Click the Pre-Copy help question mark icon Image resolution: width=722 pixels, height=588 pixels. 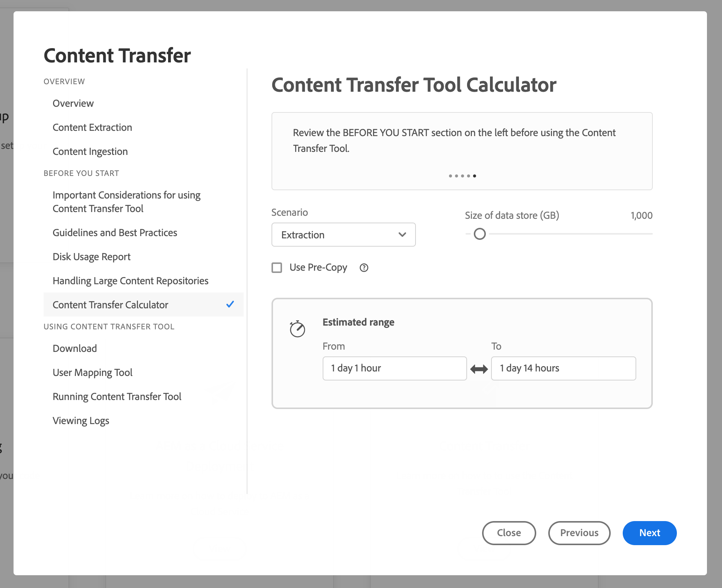364,268
